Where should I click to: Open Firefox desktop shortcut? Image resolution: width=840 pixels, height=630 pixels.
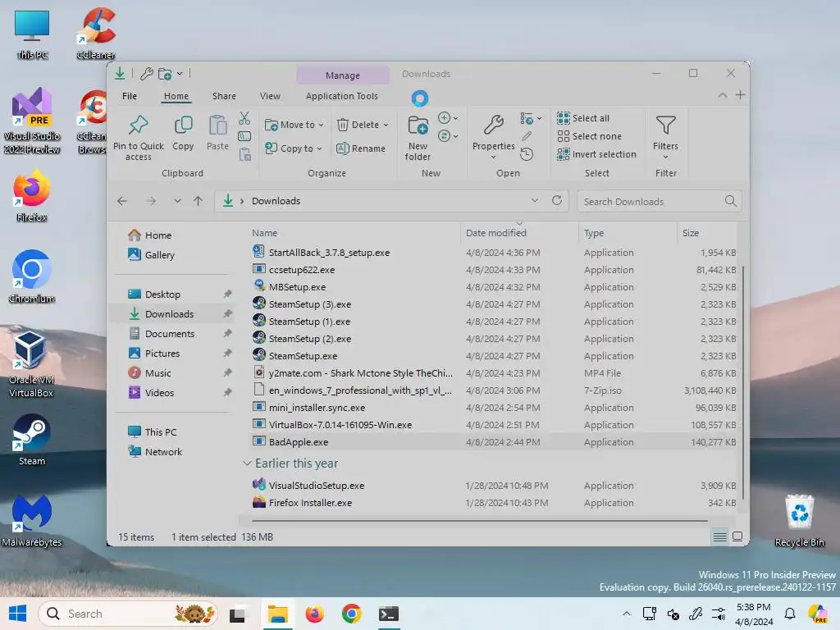pos(32,195)
